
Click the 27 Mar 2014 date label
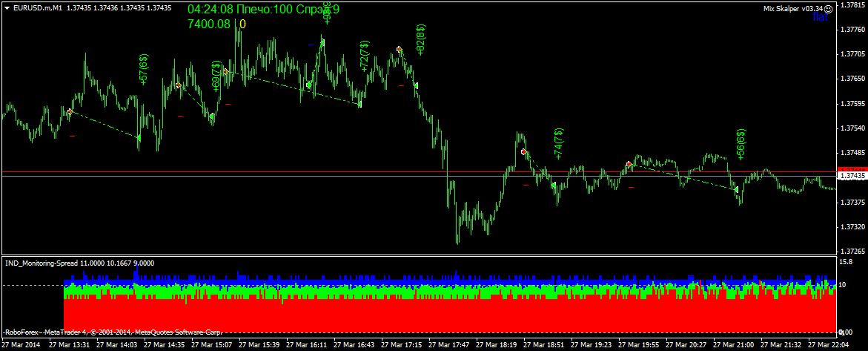(21, 345)
